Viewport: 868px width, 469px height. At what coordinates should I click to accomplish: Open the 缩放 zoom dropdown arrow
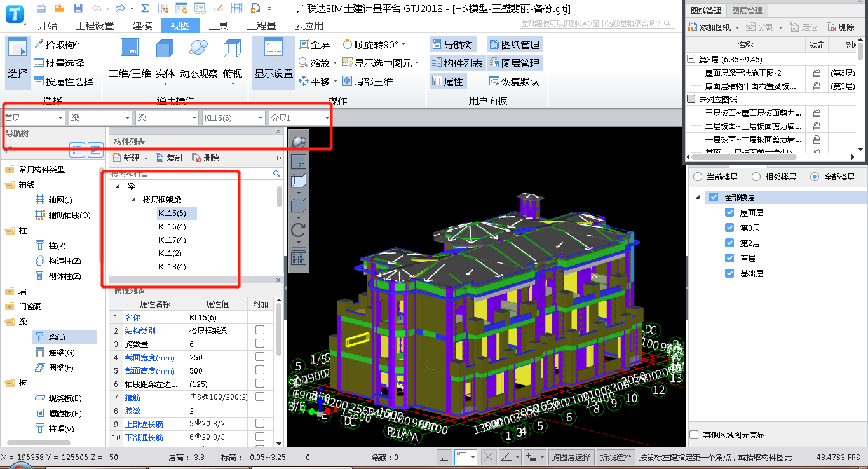[335, 64]
